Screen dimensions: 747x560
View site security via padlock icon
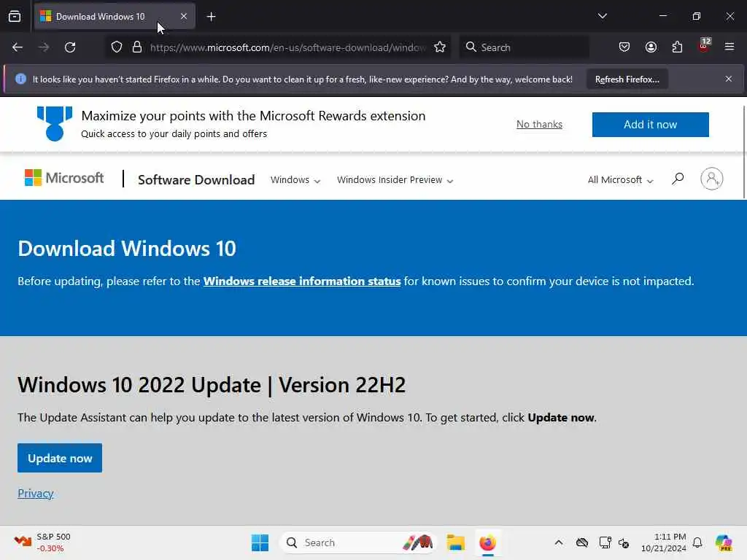(x=137, y=47)
